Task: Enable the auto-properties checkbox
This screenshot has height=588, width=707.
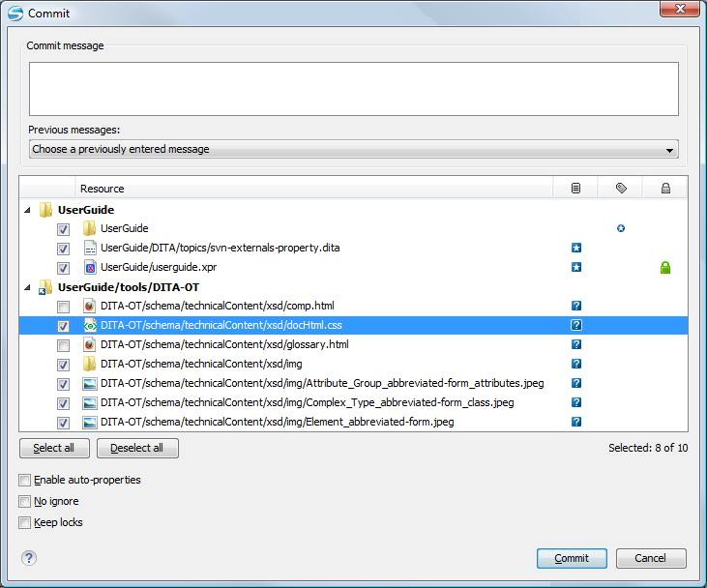Action: coord(24,481)
